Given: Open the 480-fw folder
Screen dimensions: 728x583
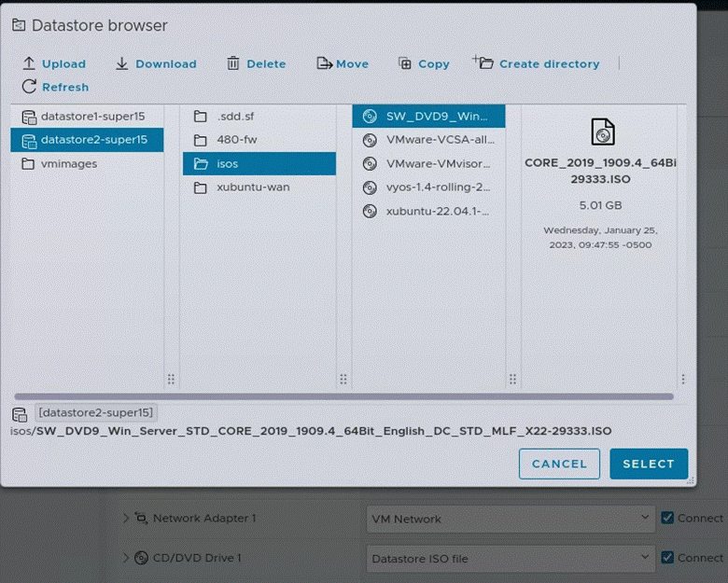Looking at the screenshot, I should pyautogui.click(x=259, y=140).
